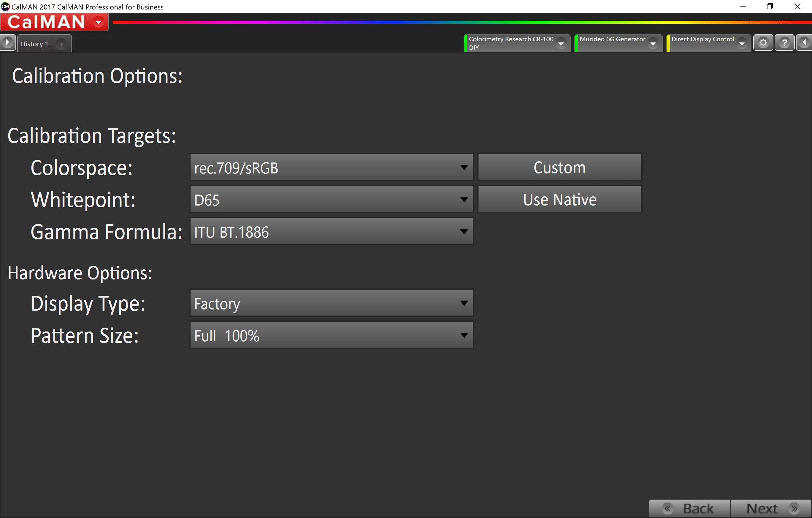The width and height of the screenshot is (812, 518).
Task: Open the Colorspace rec.709/sRGB dropdown
Action: click(331, 168)
